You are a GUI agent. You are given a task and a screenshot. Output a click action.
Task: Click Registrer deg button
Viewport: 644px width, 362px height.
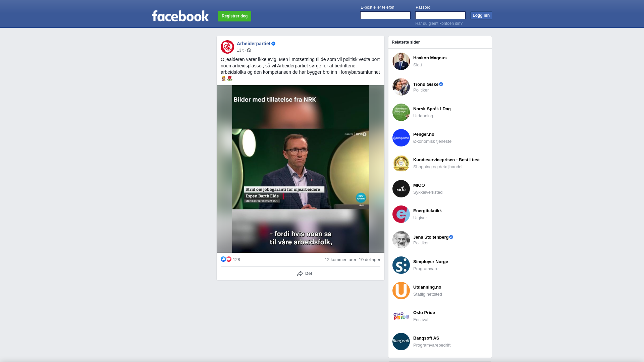pyautogui.click(x=234, y=16)
